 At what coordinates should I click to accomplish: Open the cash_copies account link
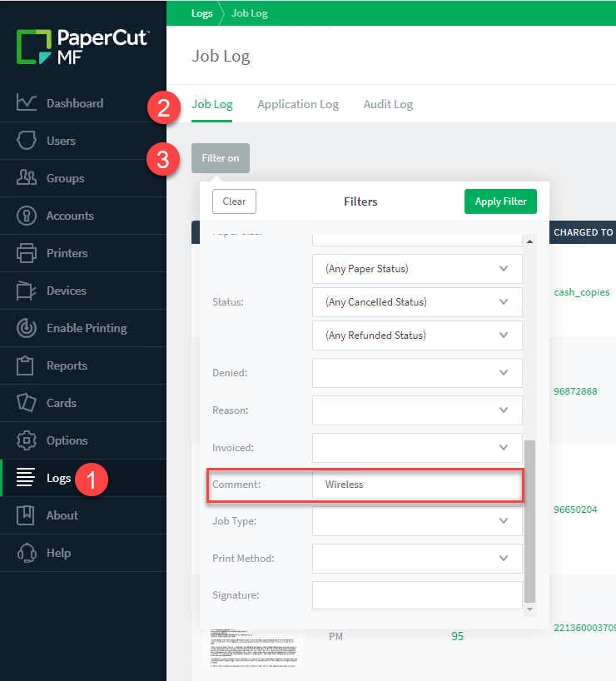click(x=582, y=292)
